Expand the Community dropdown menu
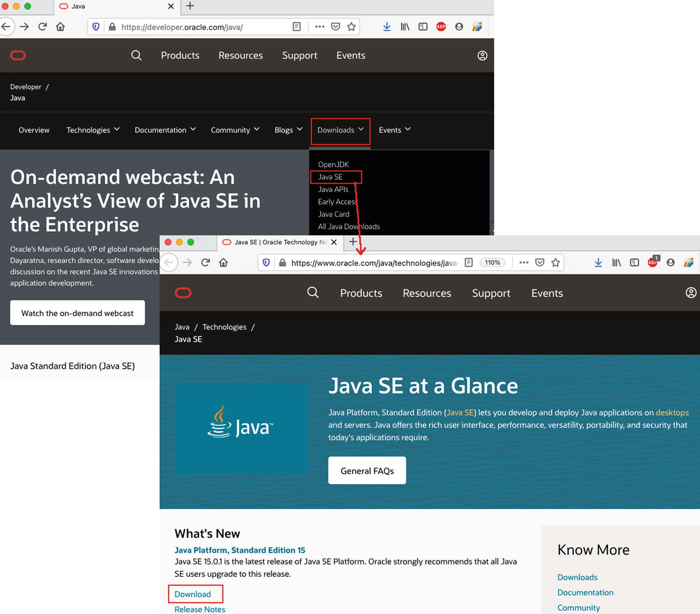 [235, 130]
